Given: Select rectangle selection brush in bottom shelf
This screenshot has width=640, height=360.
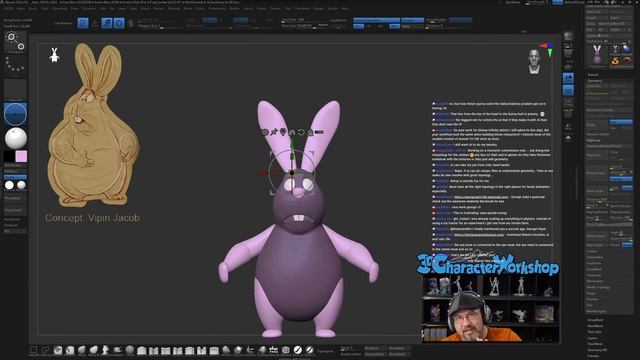Looking at the screenshot, I should [x=34, y=350].
